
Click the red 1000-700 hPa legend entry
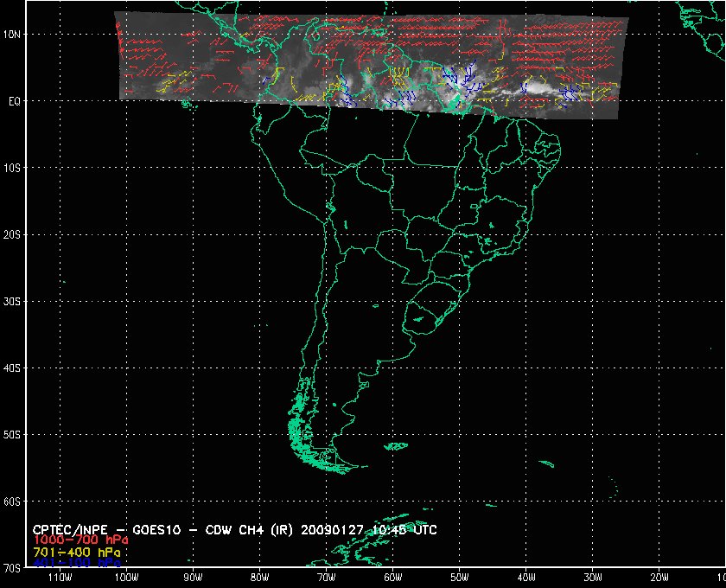pyautogui.click(x=73, y=540)
